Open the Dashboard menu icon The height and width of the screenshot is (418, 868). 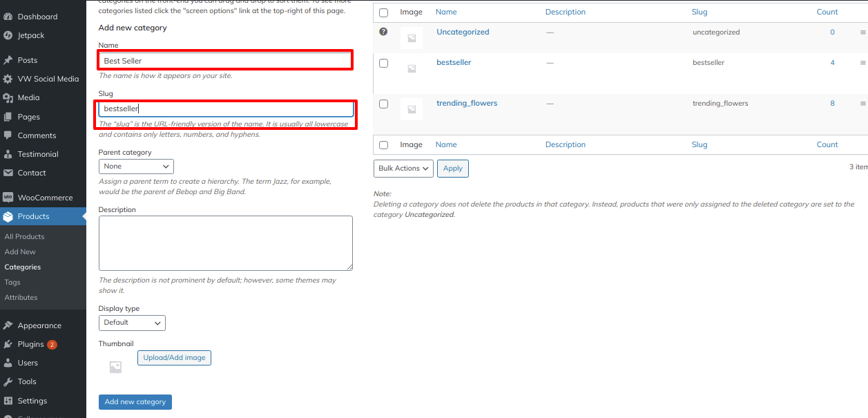(8, 17)
